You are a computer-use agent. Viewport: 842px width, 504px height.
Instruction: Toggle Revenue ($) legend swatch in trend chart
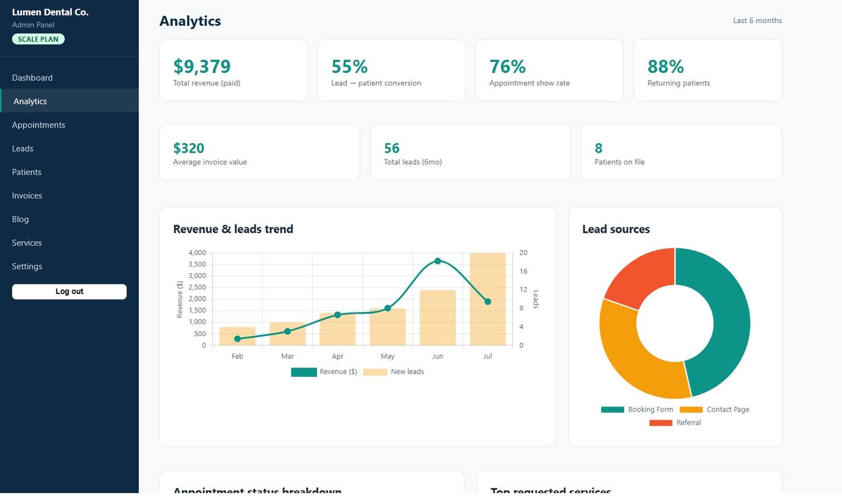tap(304, 372)
